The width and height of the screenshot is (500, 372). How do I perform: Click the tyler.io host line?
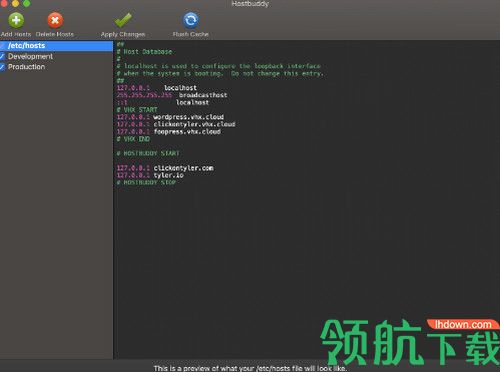[x=150, y=175]
